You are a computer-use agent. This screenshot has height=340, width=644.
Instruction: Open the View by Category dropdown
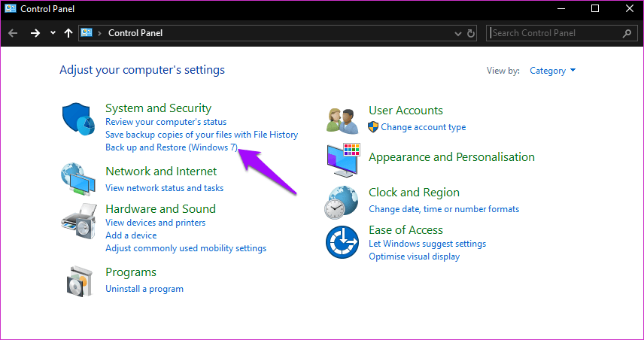[x=552, y=71]
